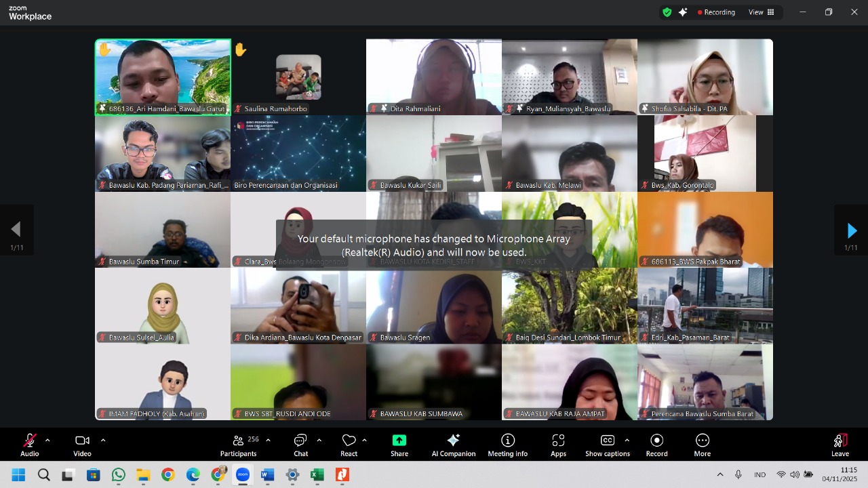
Task: Unmute the microphone with Audio button
Action: pyautogui.click(x=30, y=441)
